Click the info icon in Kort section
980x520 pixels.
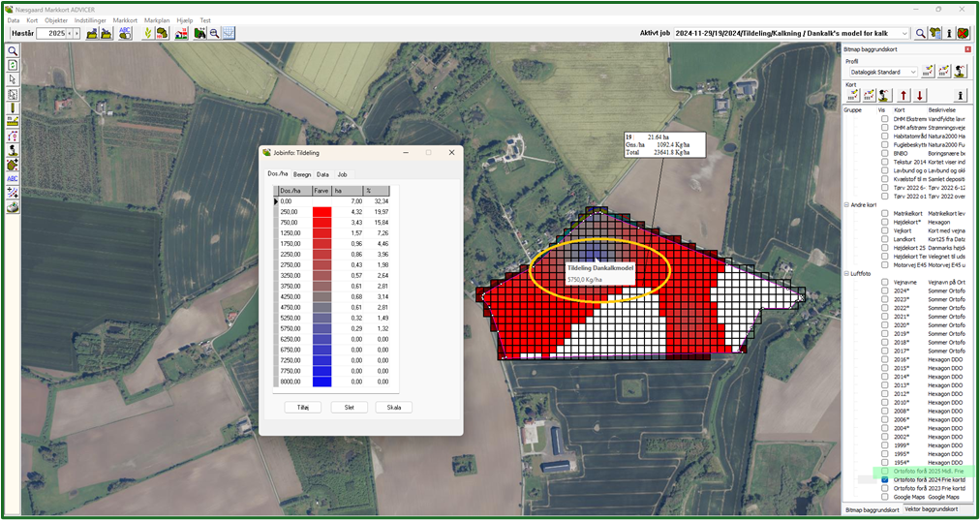point(961,95)
